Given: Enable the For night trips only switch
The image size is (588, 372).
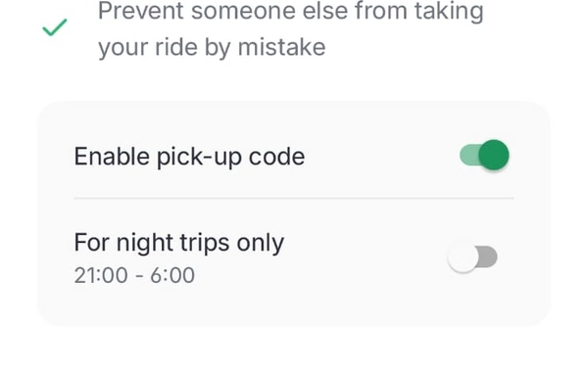Looking at the screenshot, I should 472,257.
